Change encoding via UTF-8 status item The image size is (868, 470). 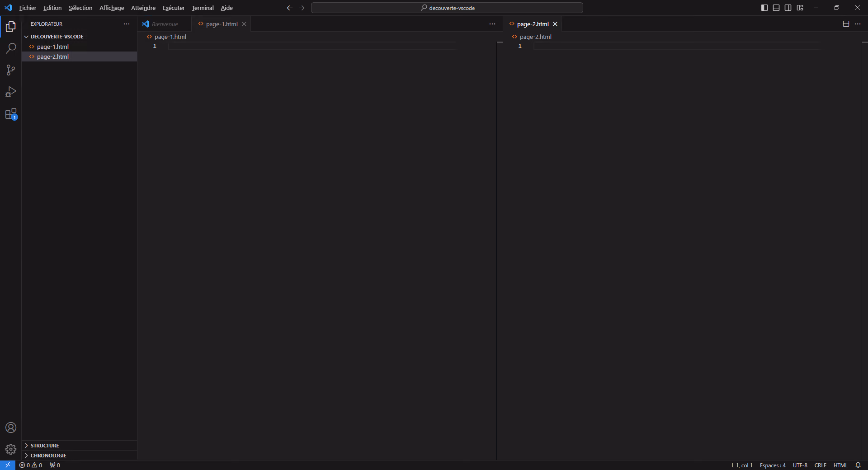click(800, 465)
